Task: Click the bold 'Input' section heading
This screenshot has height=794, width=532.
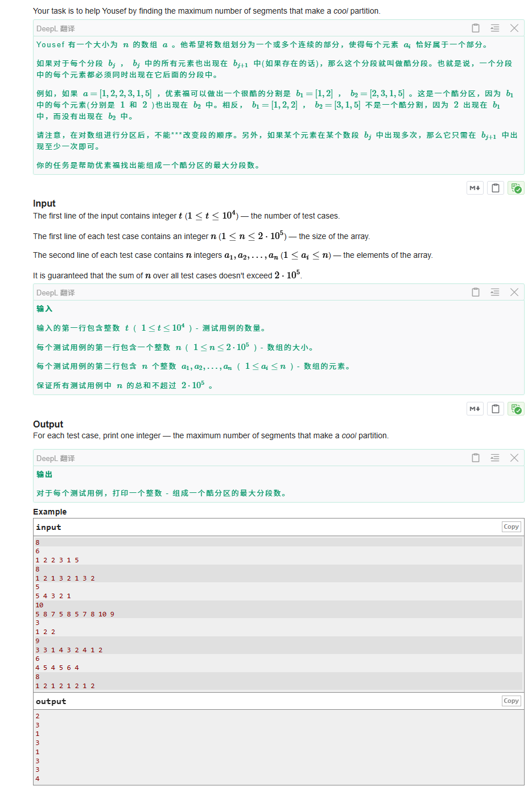Action: (44, 203)
